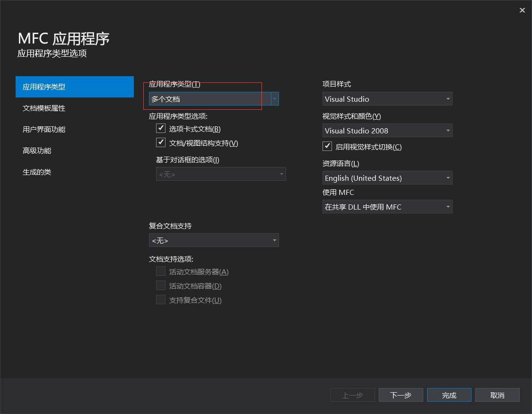Expand 视觉样式和颜色 dropdown showing Visual Studio 2008
This screenshot has height=414, width=532.
[x=387, y=131]
